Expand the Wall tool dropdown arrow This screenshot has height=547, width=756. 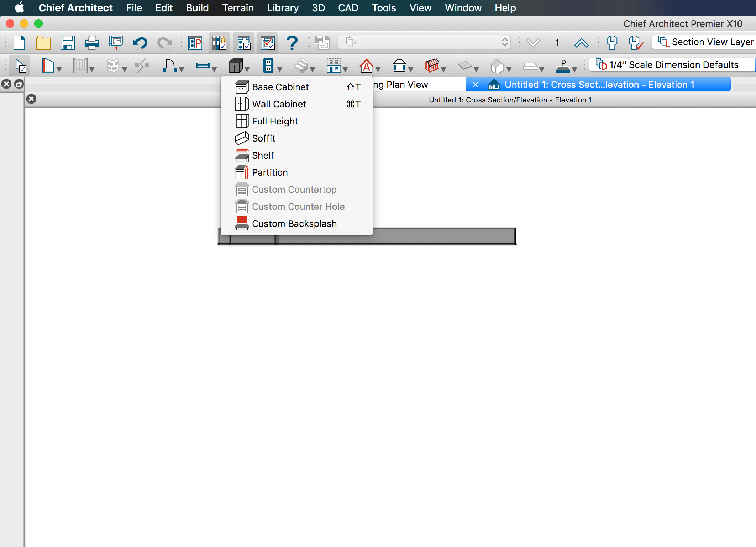click(59, 69)
